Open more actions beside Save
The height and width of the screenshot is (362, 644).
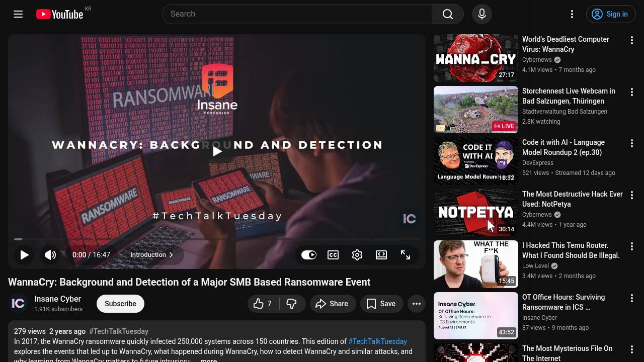417,304
